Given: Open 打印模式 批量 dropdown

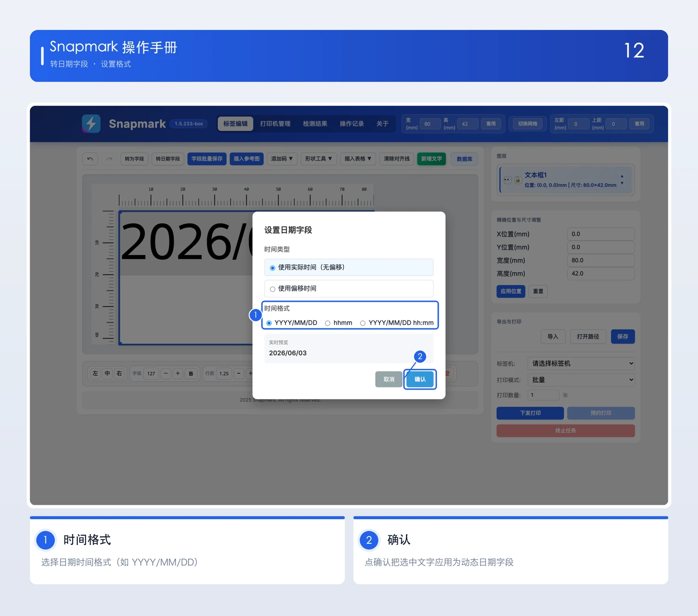Looking at the screenshot, I should 581,380.
